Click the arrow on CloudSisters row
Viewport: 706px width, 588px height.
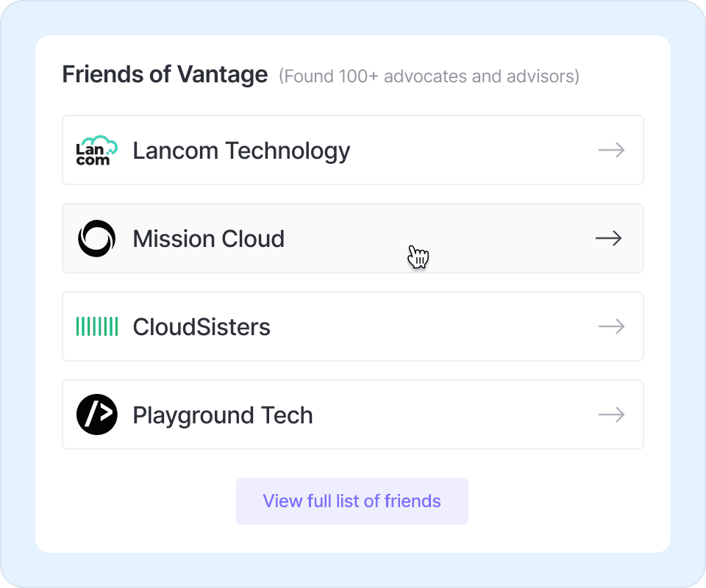611,326
